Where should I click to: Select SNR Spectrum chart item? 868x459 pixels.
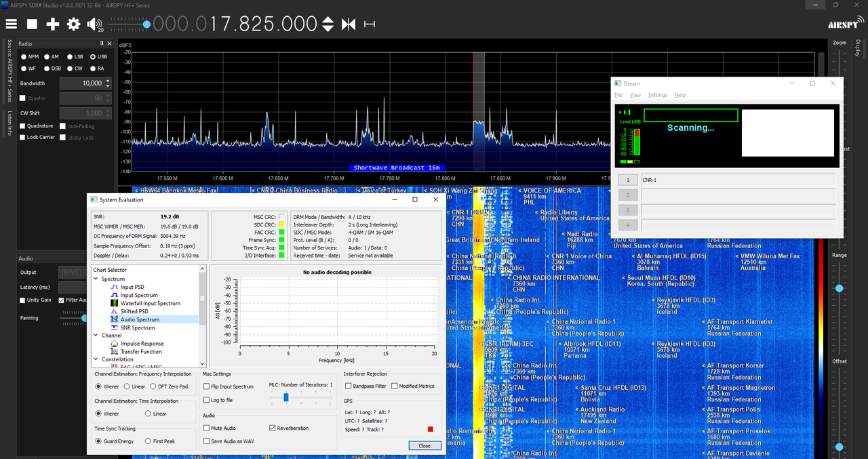point(137,327)
